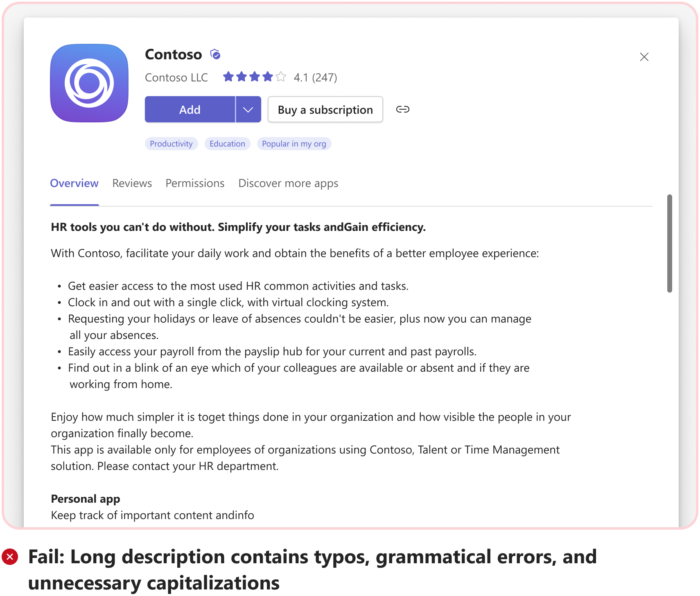Click the 'Personal app' heading
The width and height of the screenshot is (700, 596).
tap(85, 499)
